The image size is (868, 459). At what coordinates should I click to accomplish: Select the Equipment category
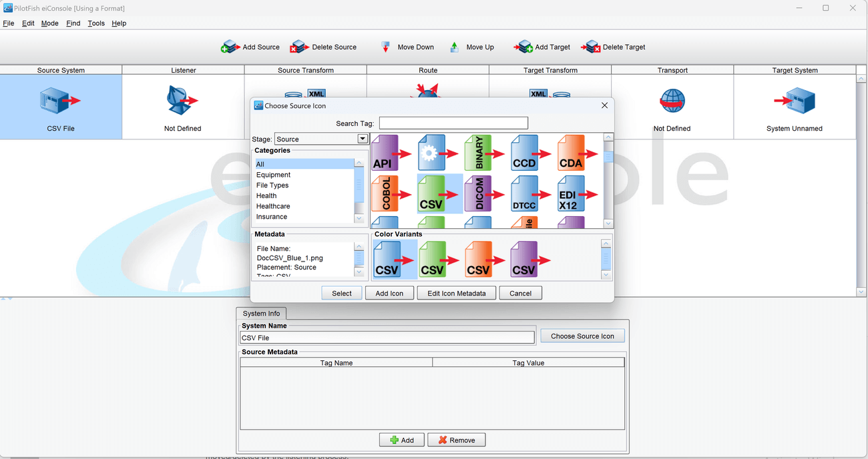click(x=304, y=175)
